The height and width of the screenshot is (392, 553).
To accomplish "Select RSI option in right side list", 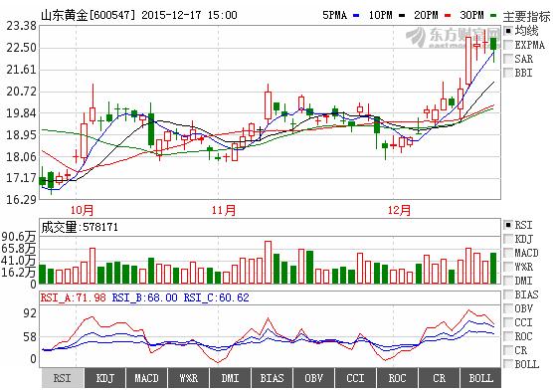I will (508, 225).
